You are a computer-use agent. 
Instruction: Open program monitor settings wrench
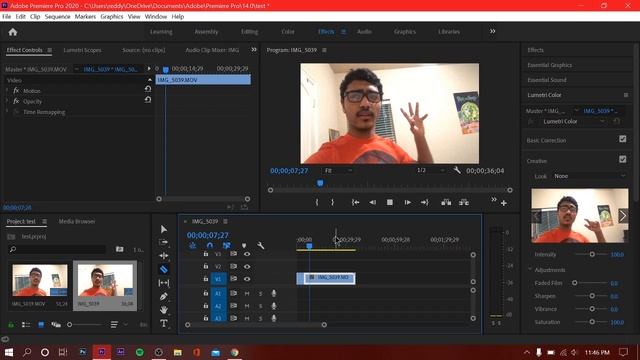(x=457, y=170)
